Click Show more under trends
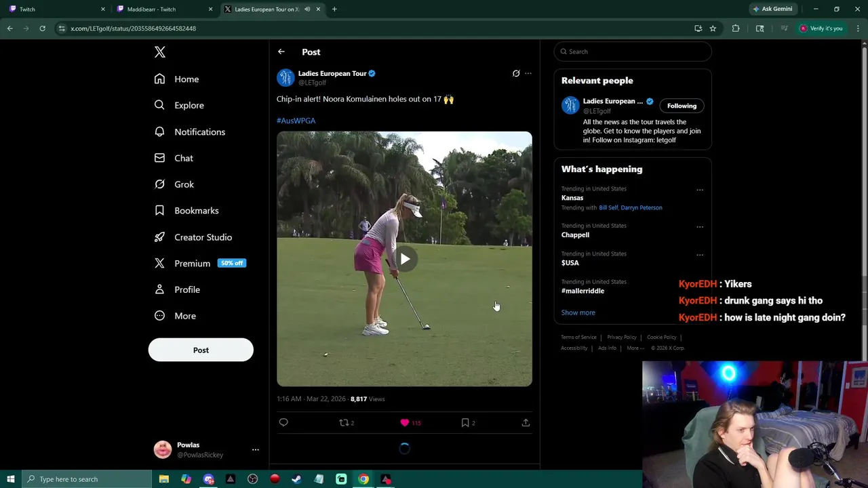Image resolution: width=868 pixels, height=488 pixels. coord(578,312)
